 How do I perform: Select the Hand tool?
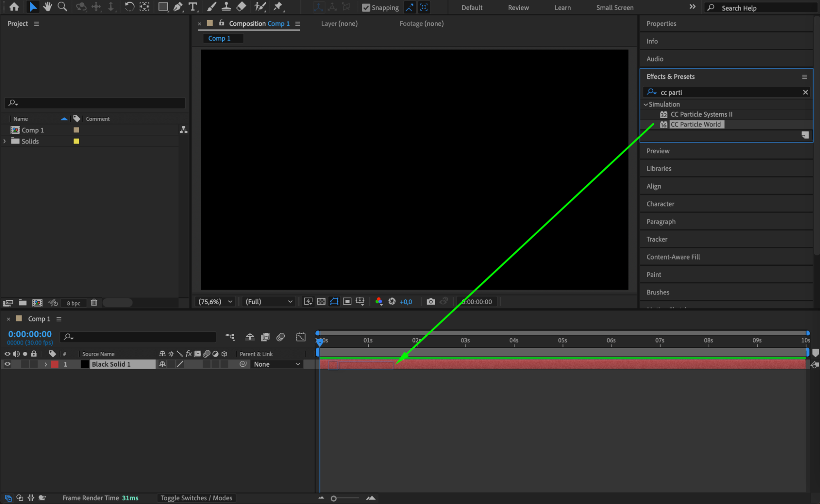pyautogui.click(x=48, y=7)
